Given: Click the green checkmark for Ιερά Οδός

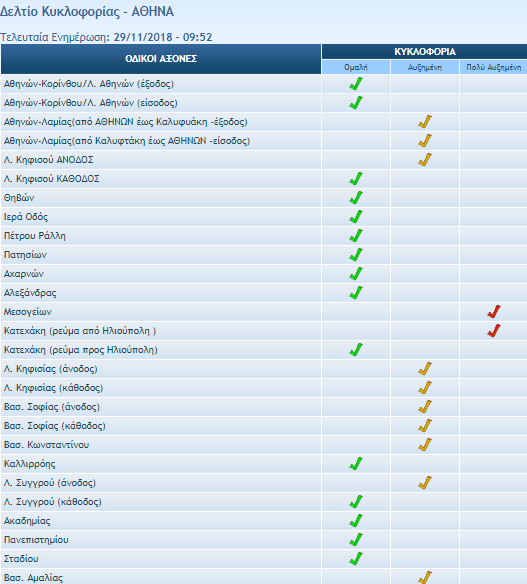Looking at the screenshot, I should 356,217.
